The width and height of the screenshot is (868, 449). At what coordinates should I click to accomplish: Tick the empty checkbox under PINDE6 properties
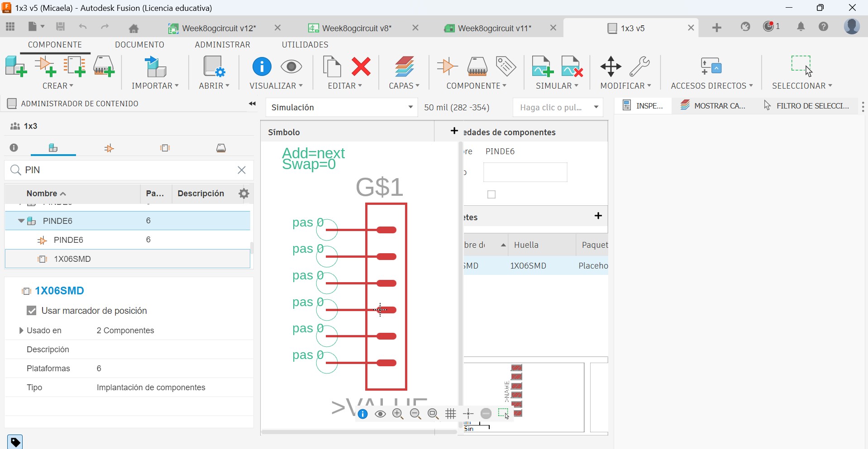click(x=491, y=194)
